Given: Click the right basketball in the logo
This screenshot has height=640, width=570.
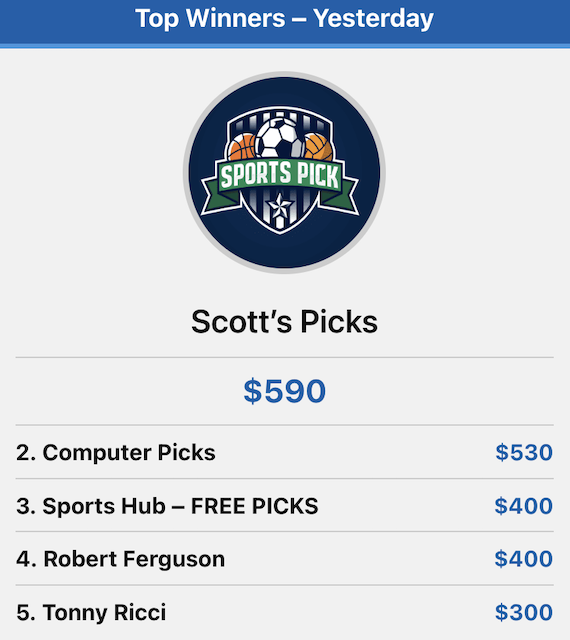Looking at the screenshot, I should click(x=318, y=147).
